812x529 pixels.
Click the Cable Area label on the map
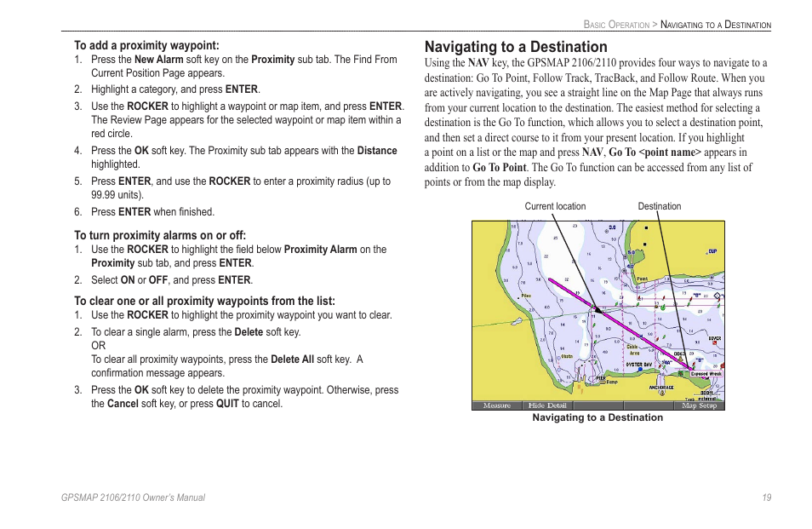pos(634,350)
